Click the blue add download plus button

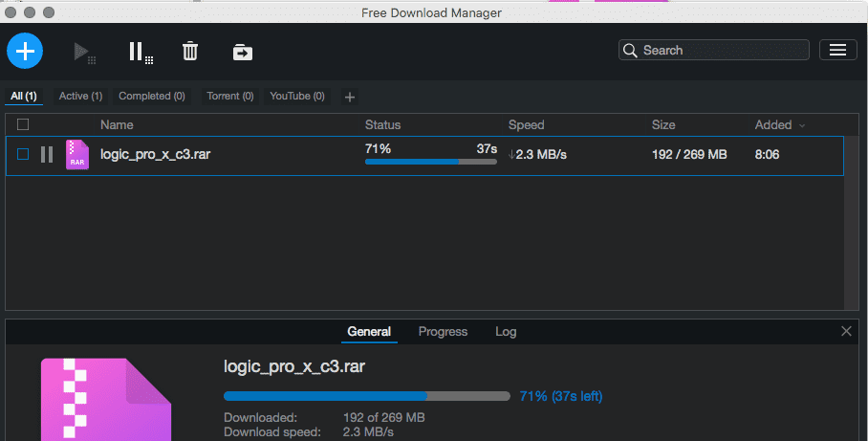tap(25, 51)
